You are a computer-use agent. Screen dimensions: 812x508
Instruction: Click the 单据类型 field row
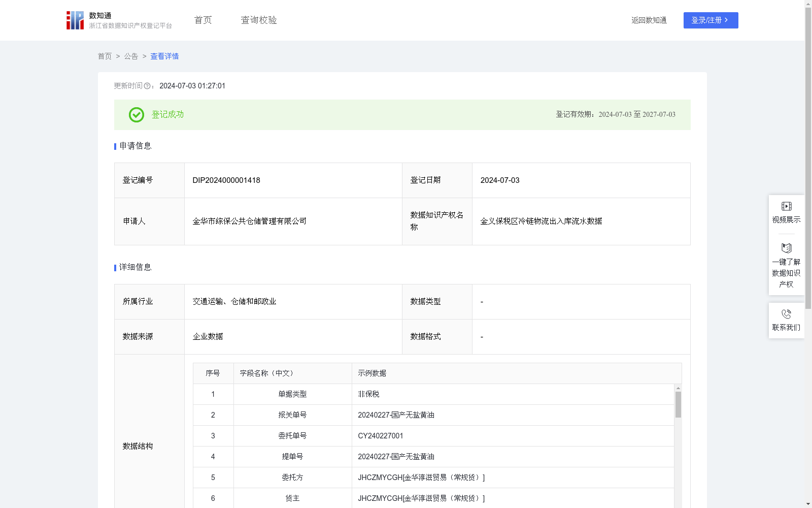(x=433, y=394)
